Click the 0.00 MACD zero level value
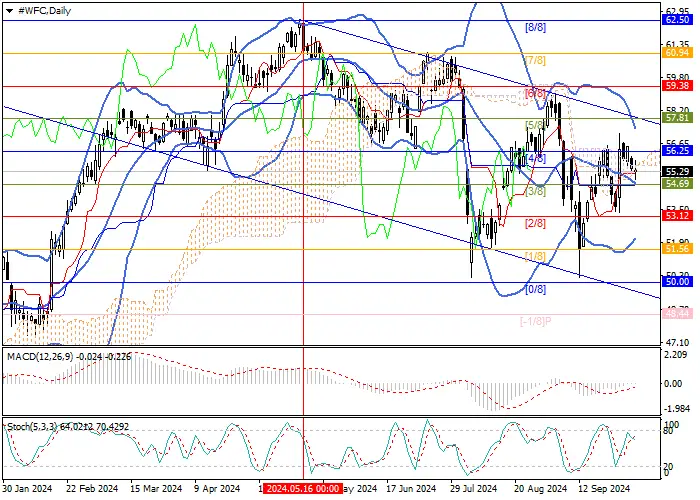The height and width of the screenshot is (500, 700). tap(673, 384)
